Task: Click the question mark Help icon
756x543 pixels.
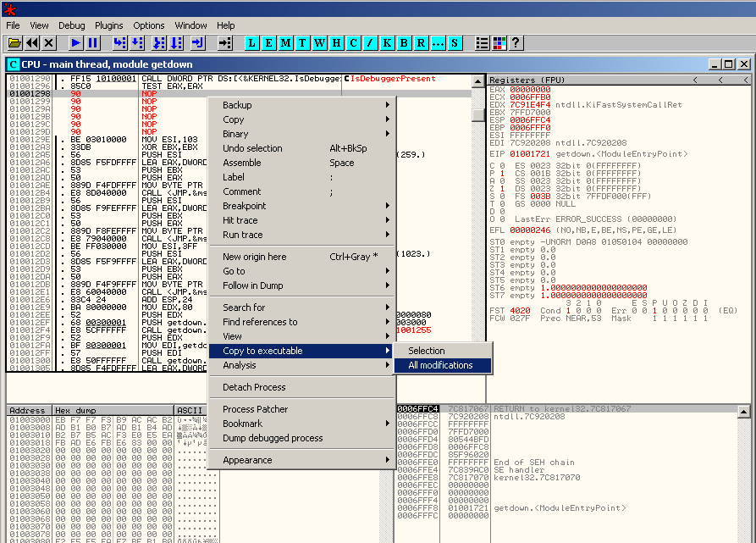Action: click(x=516, y=42)
